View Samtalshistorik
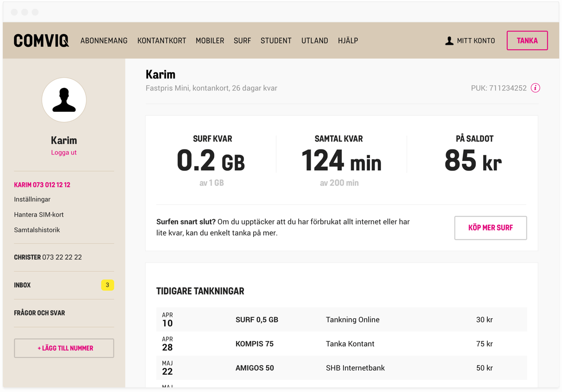 click(37, 230)
